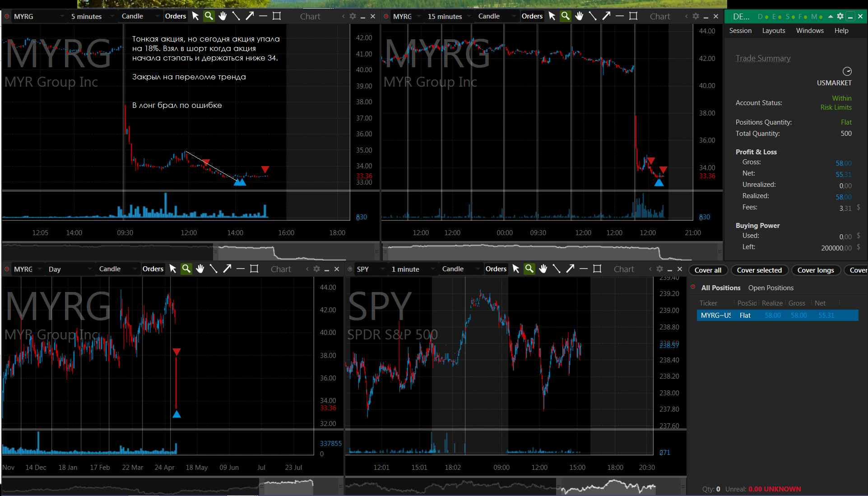Activate zoom magnifier in MYRG 15 minutes chart

point(566,16)
